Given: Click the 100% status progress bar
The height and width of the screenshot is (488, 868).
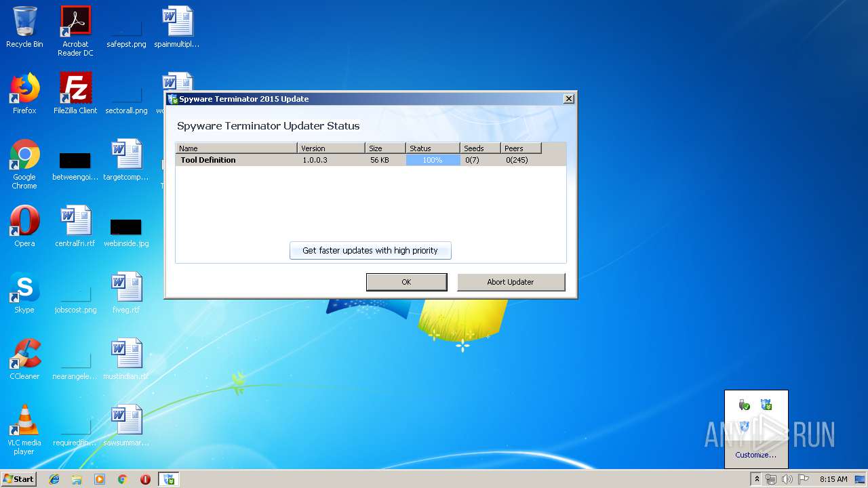Looking at the screenshot, I should (x=433, y=160).
